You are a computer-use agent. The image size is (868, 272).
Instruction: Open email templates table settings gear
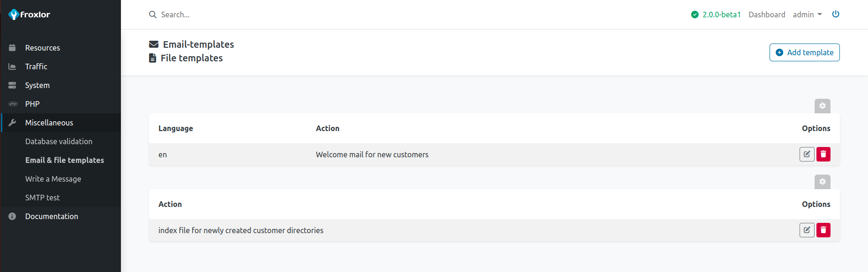pyautogui.click(x=822, y=106)
